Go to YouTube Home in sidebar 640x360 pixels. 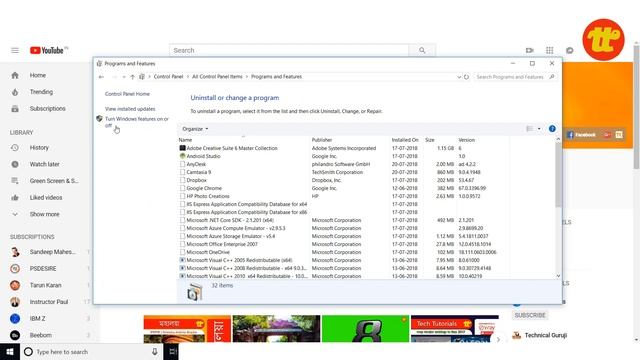(x=38, y=75)
